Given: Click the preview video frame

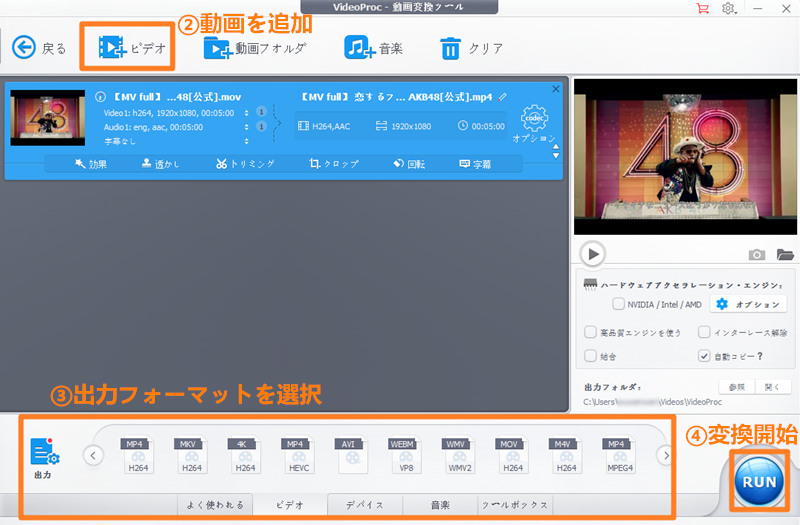Looking at the screenshot, I should (x=685, y=157).
